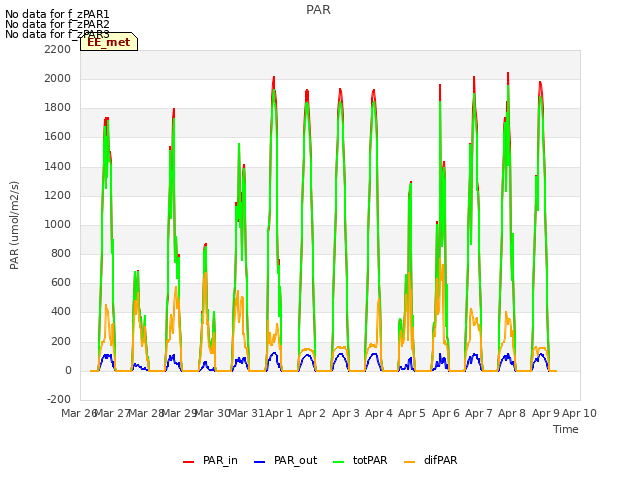The width and height of the screenshot is (640, 480).
Task: Click the Apr 1 x-axis date label
Action: 279,413
